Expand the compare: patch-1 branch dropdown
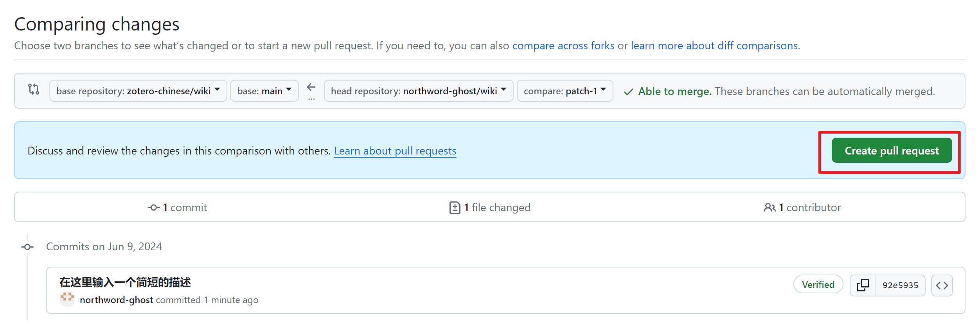 (565, 91)
